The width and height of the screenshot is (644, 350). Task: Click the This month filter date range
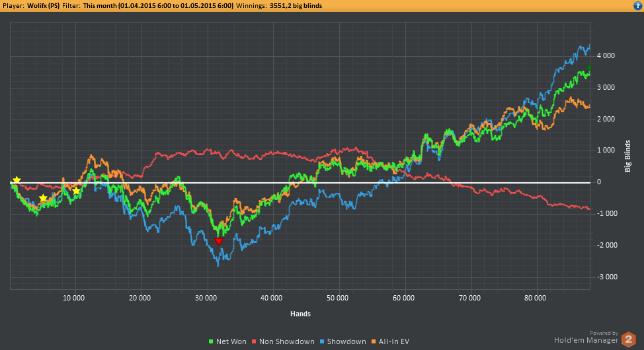158,6
